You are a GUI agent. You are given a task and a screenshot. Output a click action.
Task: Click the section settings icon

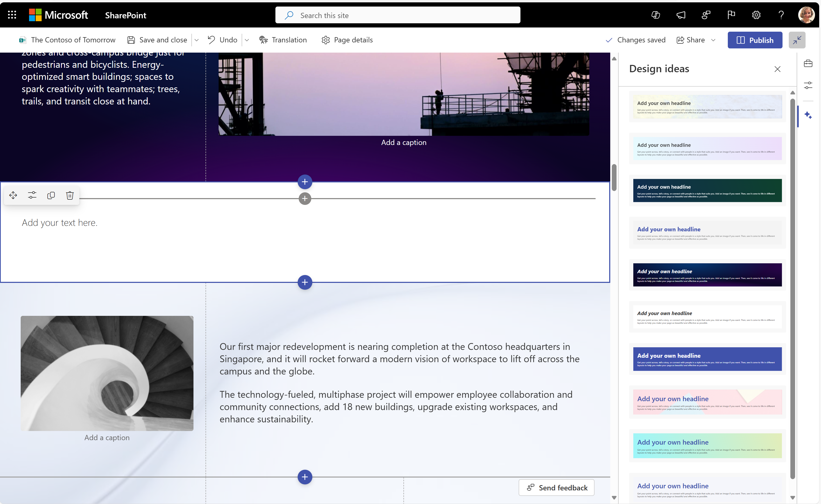pyautogui.click(x=32, y=195)
